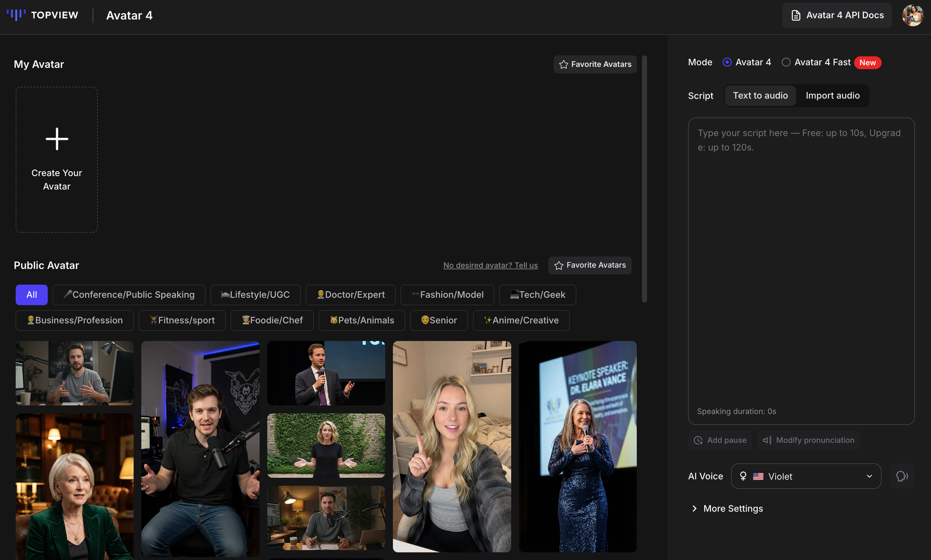Select the Avatar 4 mode radio button

(x=727, y=62)
